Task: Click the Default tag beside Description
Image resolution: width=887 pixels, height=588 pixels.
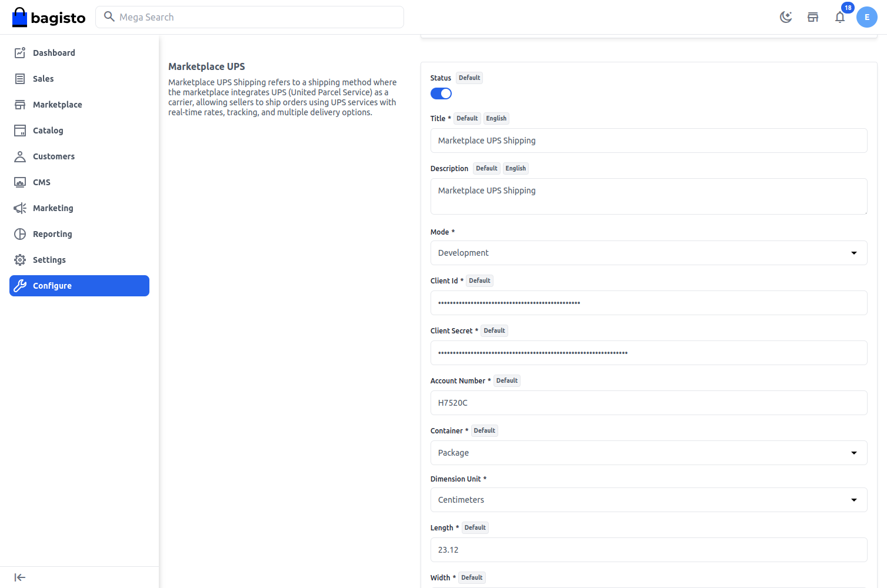Action: click(x=486, y=168)
